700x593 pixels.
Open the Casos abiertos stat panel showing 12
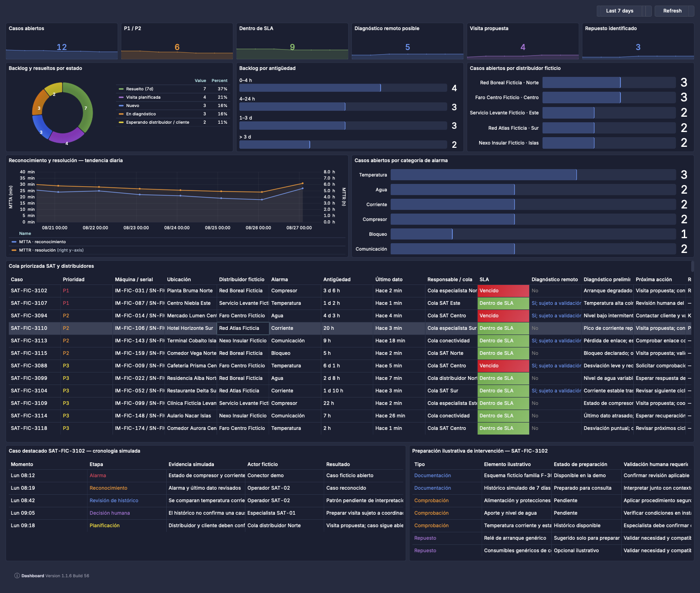click(x=62, y=41)
